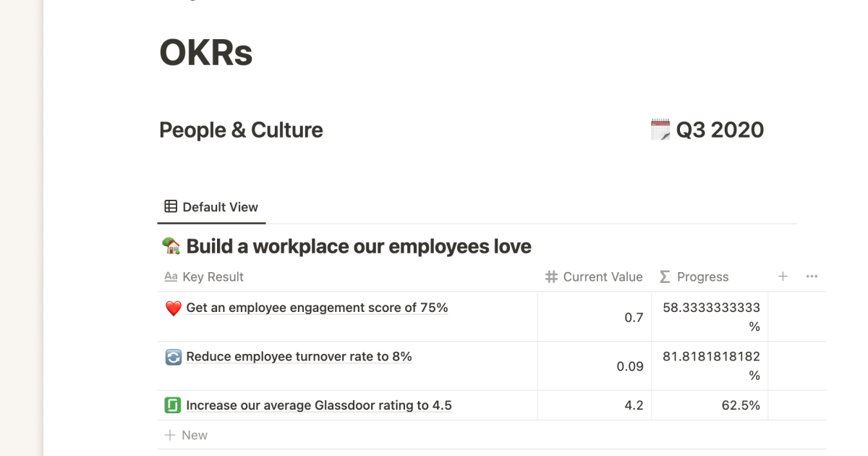Open the Glassdoor rating key result page
Image resolution: width=868 pixels, height=456 pixels.
point(318,405)
